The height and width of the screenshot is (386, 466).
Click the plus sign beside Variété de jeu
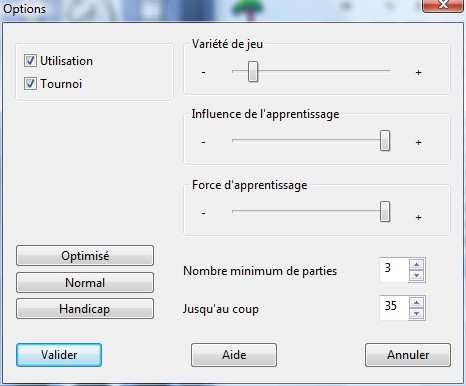pos(419,72)
